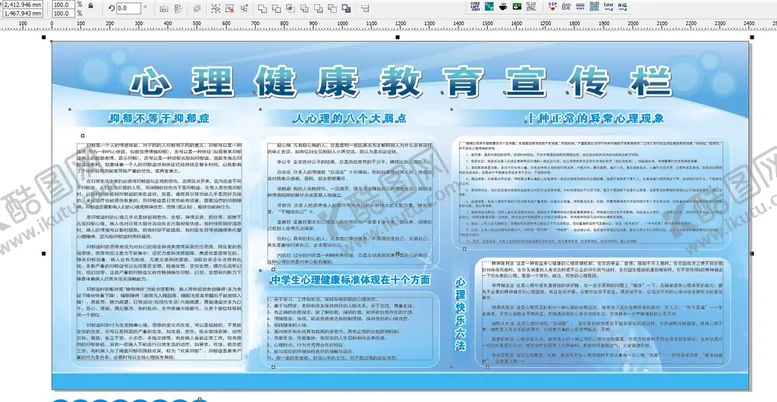This screenshot has height=402, width=777.
Task: Click the QR code generator icon
Action: click(595, 6)
